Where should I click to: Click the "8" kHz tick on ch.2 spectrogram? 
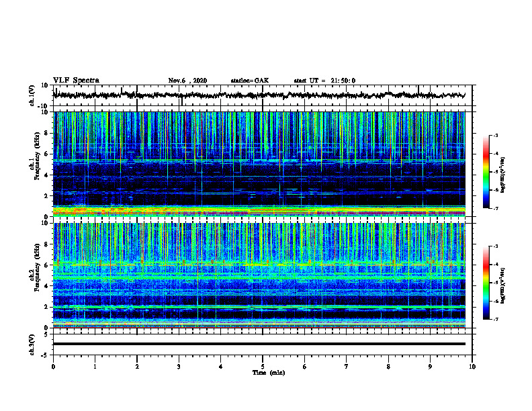coord(46,244)
